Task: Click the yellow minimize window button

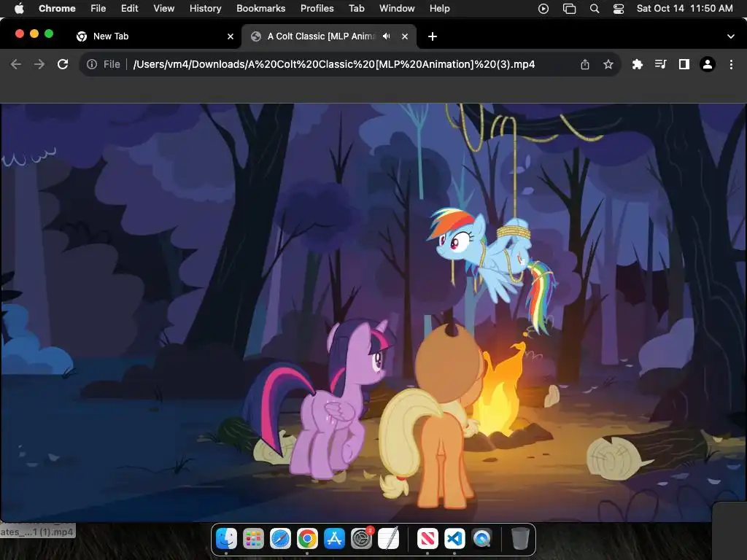Action: [x=34, y=34]
